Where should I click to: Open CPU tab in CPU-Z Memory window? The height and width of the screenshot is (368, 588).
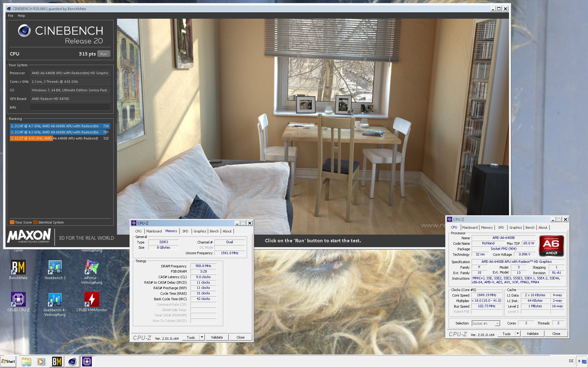[138, 231]
